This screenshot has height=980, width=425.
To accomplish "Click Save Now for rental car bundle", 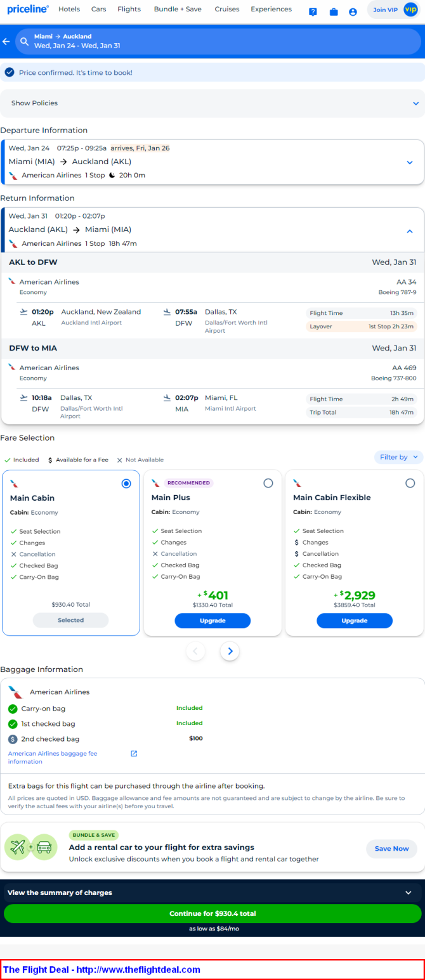I will (391, 849).
